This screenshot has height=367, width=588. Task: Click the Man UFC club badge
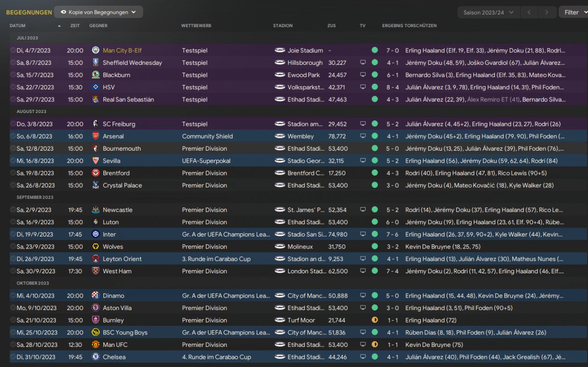coord(96,344)
